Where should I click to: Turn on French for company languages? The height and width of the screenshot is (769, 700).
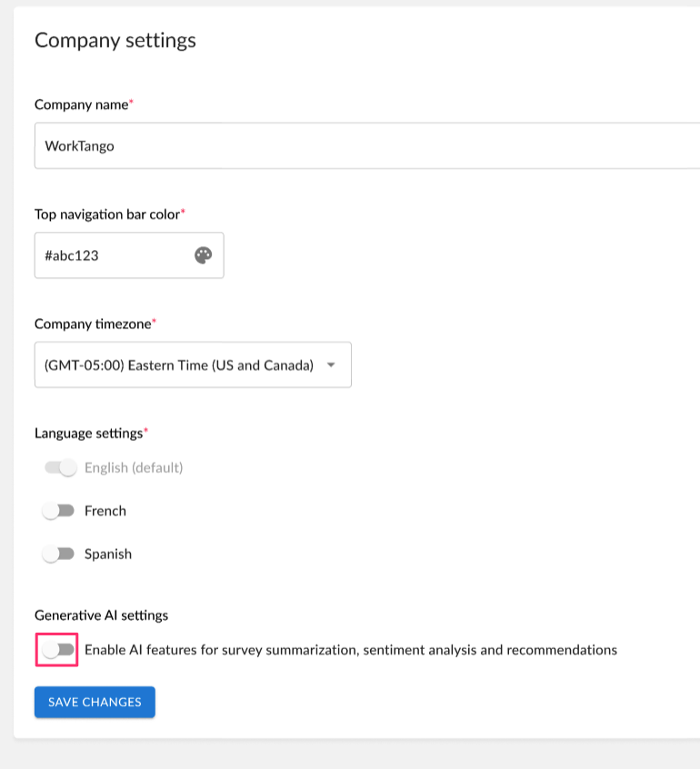(58, 511)
